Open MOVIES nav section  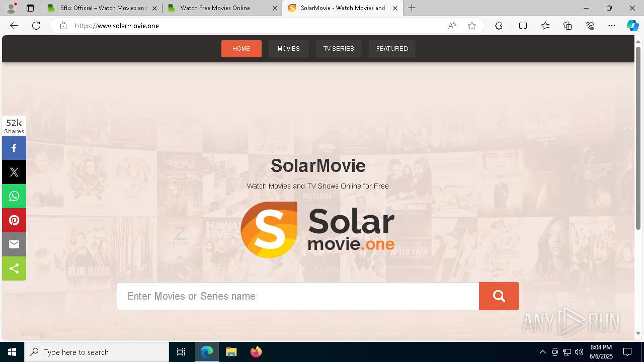tap(289, 49)
